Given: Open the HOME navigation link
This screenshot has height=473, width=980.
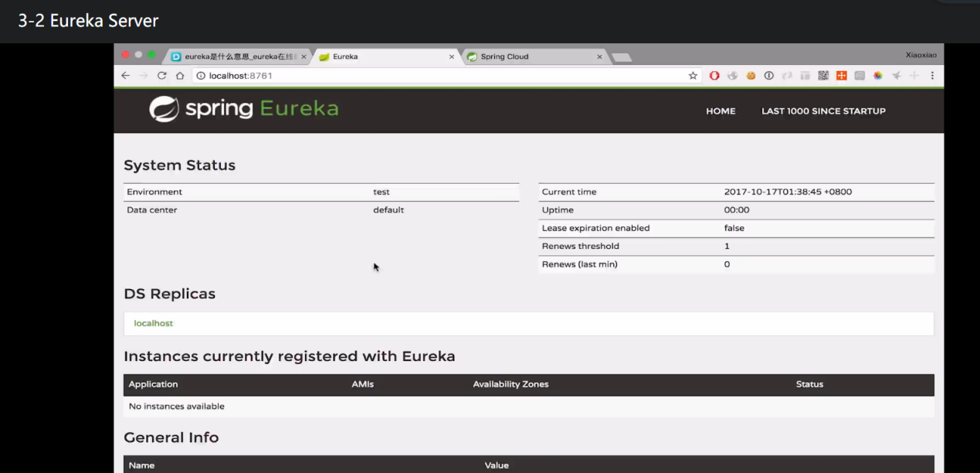Looking at the screenshot, I should [721, 111].
